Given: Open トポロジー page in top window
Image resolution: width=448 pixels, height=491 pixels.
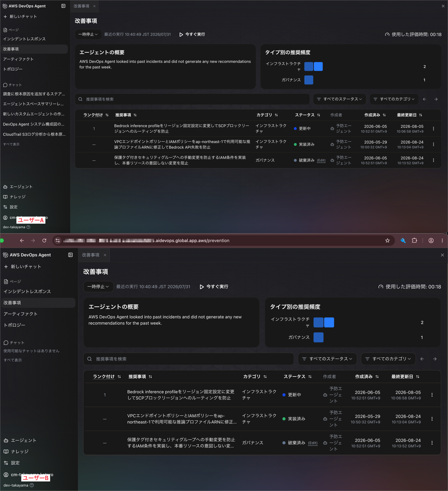Looking at the screenshot, I should [13, 69].
